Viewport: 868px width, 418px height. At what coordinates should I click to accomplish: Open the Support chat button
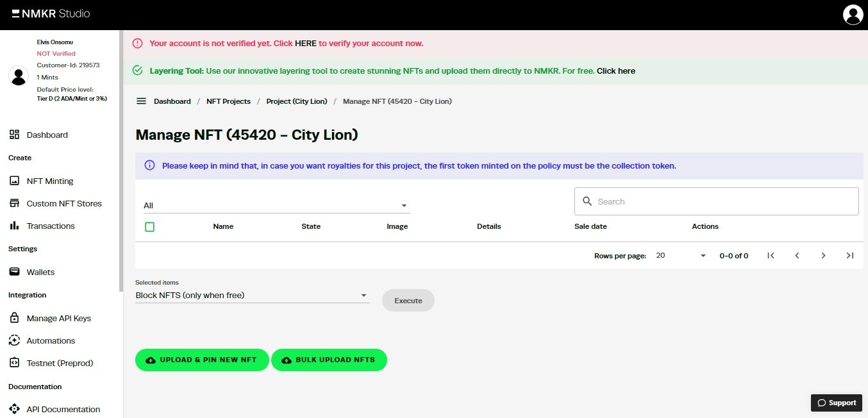click(x=837, y=403)
